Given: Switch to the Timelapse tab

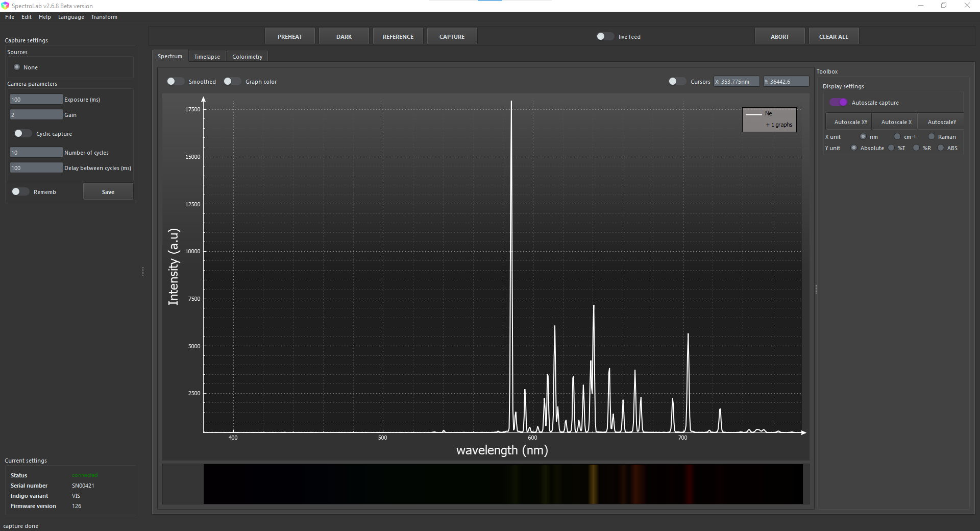Looking at the screenshot, I should [207, 57].
